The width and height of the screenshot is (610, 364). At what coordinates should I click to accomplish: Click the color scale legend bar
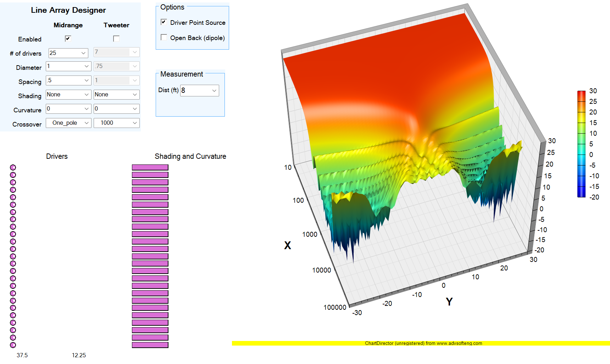[x=581, y=144]
